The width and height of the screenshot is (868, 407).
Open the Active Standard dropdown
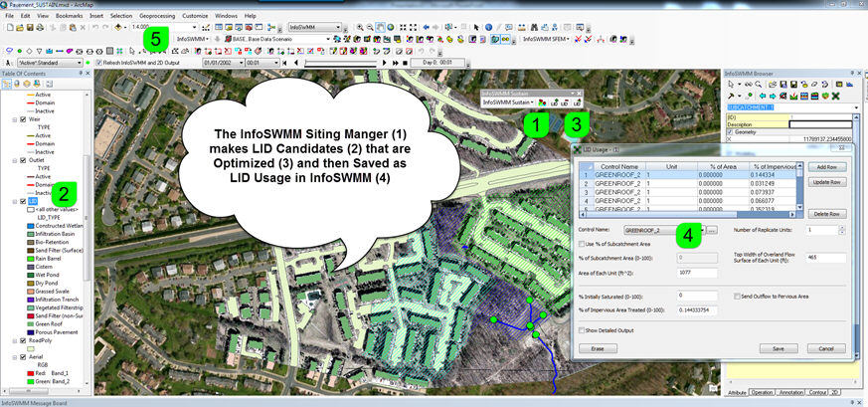click(80, 63)
